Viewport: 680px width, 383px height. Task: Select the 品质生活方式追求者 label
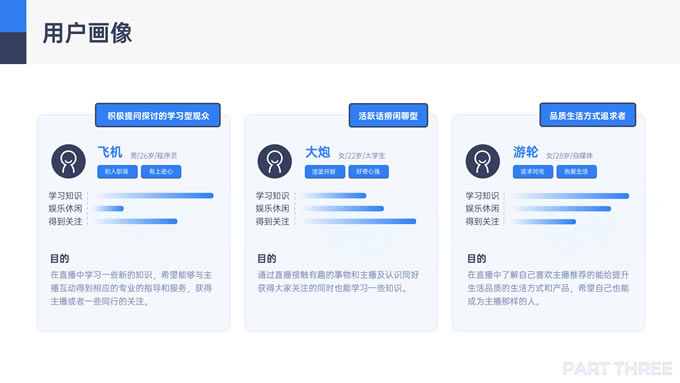[x=588, y=115]
